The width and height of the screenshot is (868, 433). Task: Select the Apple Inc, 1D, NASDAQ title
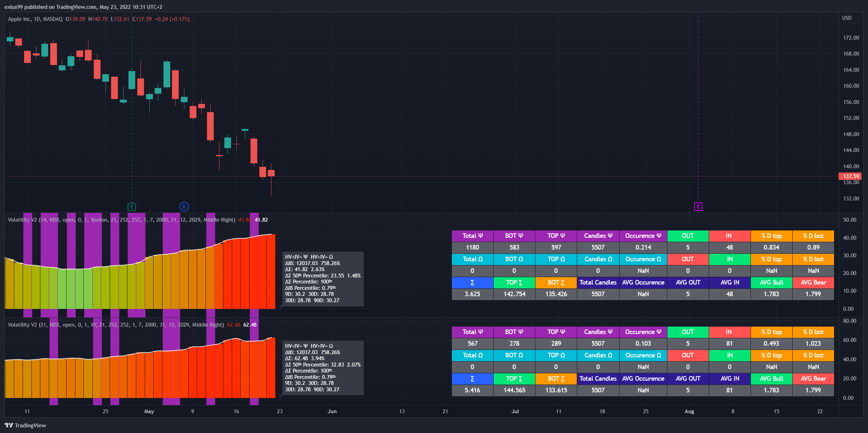click(x=35, y=19)
